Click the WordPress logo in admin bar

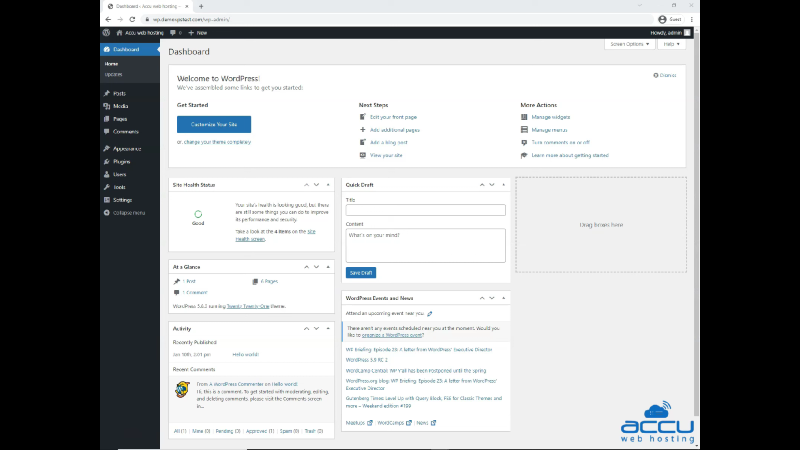(107, 33)
